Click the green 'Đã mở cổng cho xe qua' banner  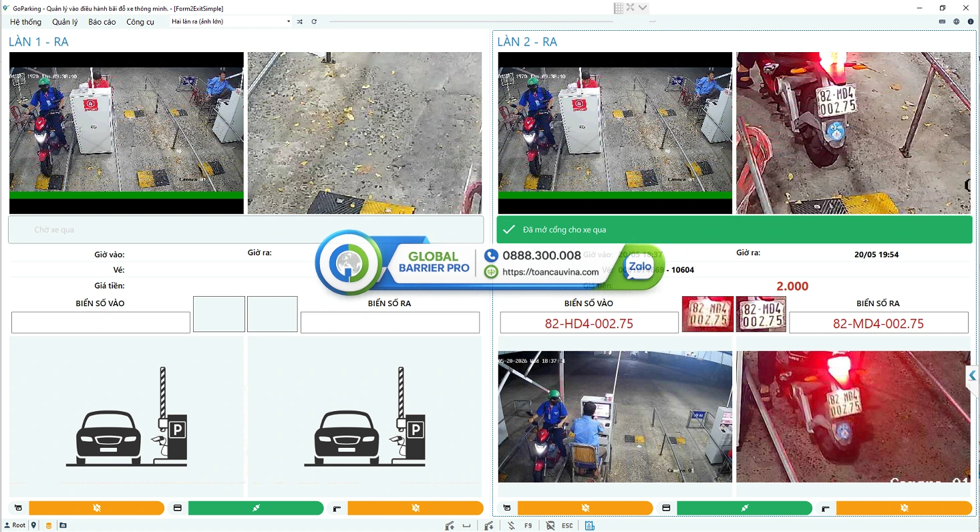click(734, 230)
